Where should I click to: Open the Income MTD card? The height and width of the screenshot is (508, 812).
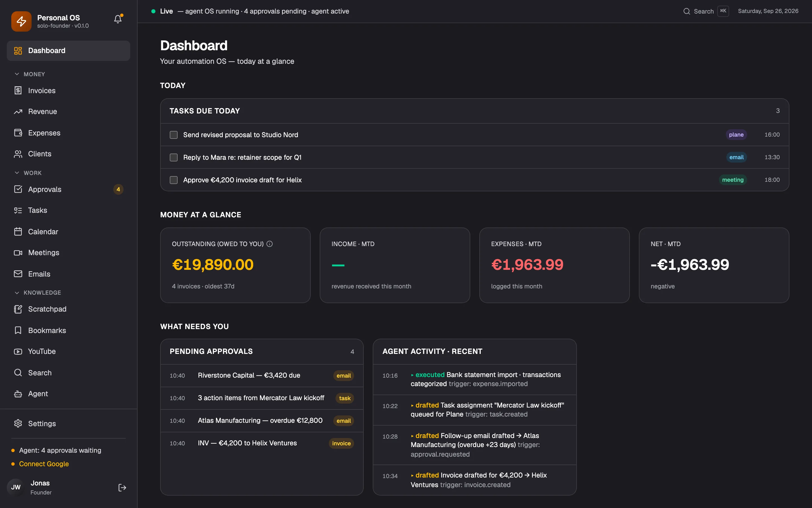pos(395,265)
